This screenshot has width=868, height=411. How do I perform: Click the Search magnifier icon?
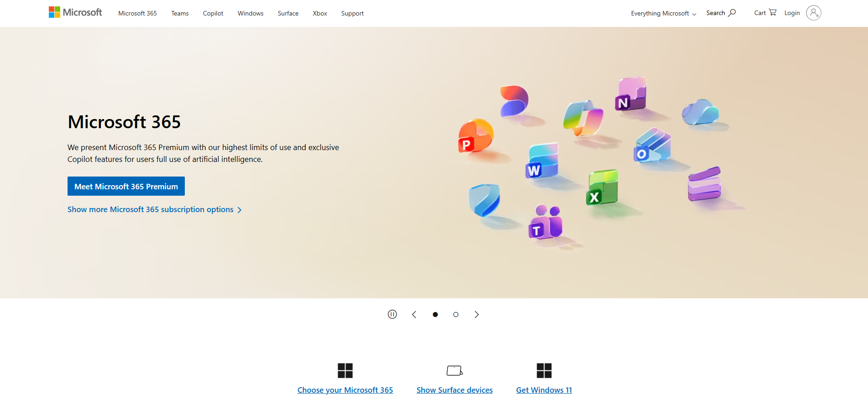[731, 12]
